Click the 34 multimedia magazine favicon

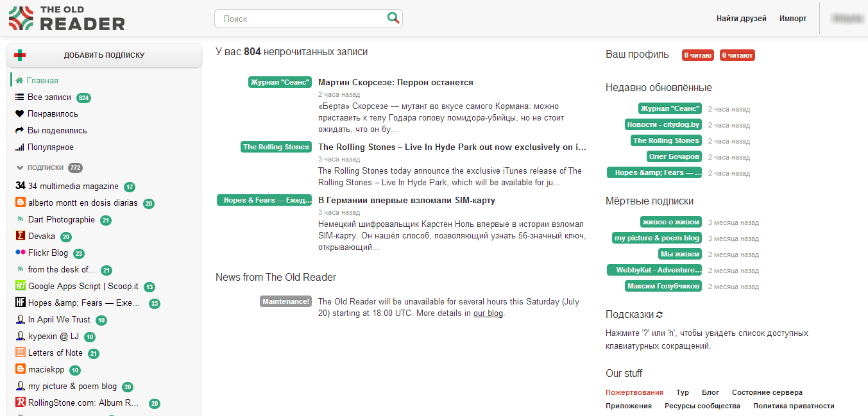20,186
